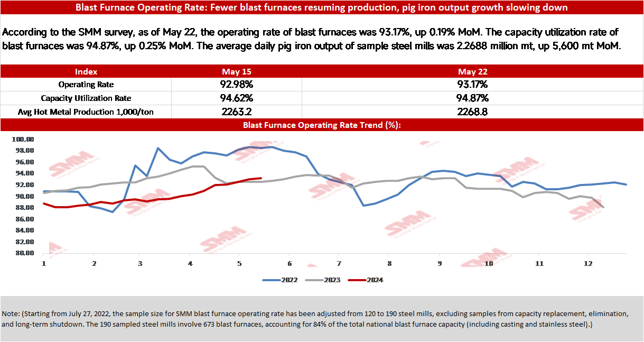Viewport: 644px width, 342px height.
Task: Click month 7 on the x-axis
Action: point(338,263)
